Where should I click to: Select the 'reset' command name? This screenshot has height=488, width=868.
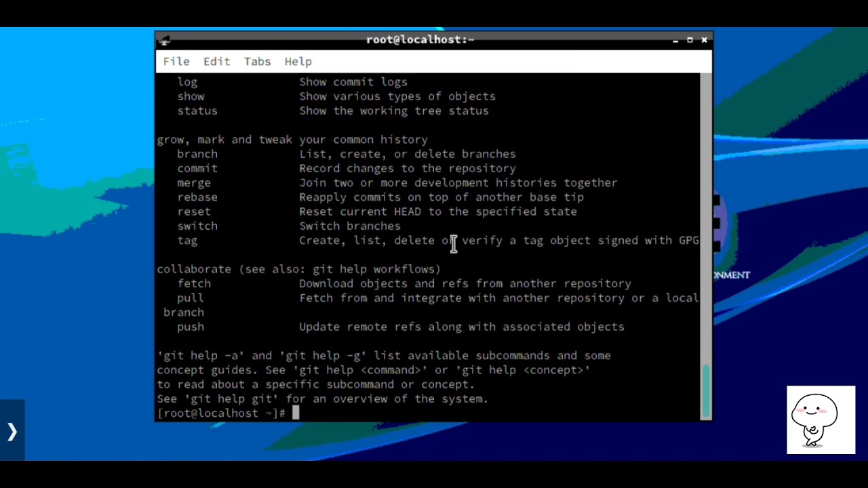(x=194, y=211)
